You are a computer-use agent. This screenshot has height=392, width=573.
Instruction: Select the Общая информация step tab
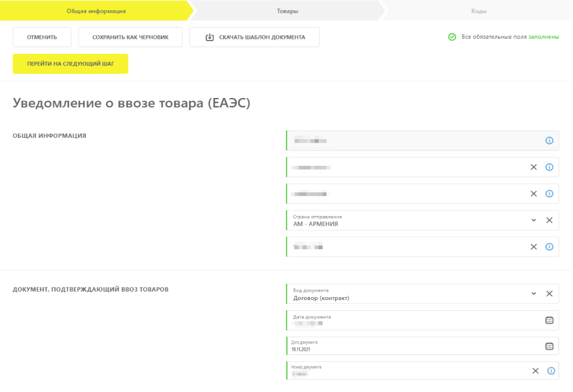(x=96, y=11)
